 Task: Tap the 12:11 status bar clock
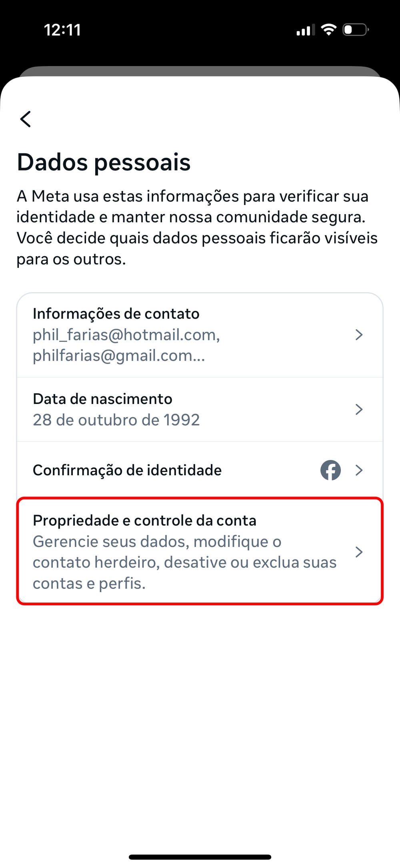(62, 30)
